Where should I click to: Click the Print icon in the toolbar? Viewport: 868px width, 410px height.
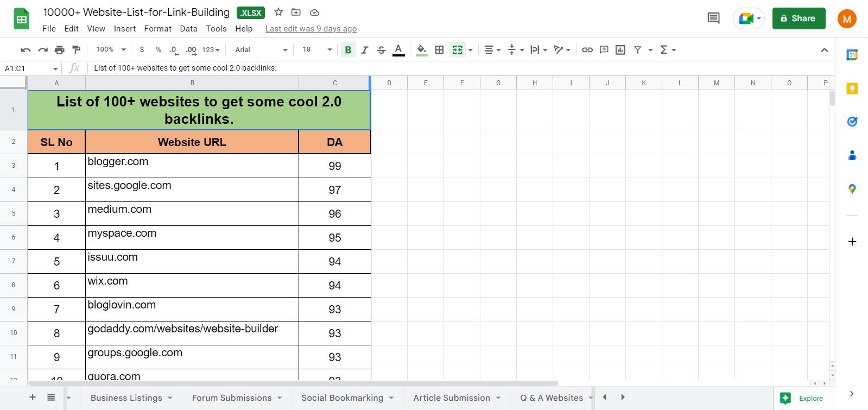(60, 50)
